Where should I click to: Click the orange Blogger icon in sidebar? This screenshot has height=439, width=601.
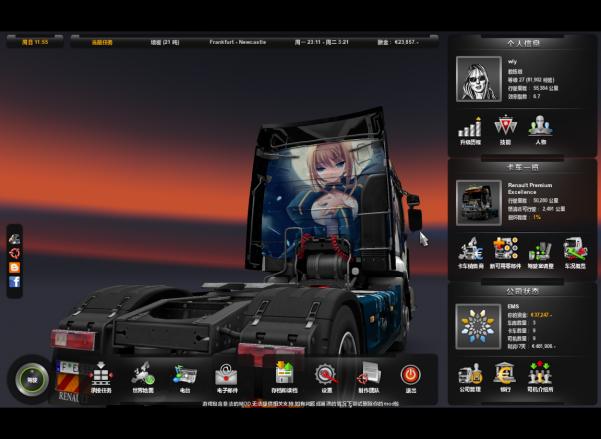[x=15, y=267]
